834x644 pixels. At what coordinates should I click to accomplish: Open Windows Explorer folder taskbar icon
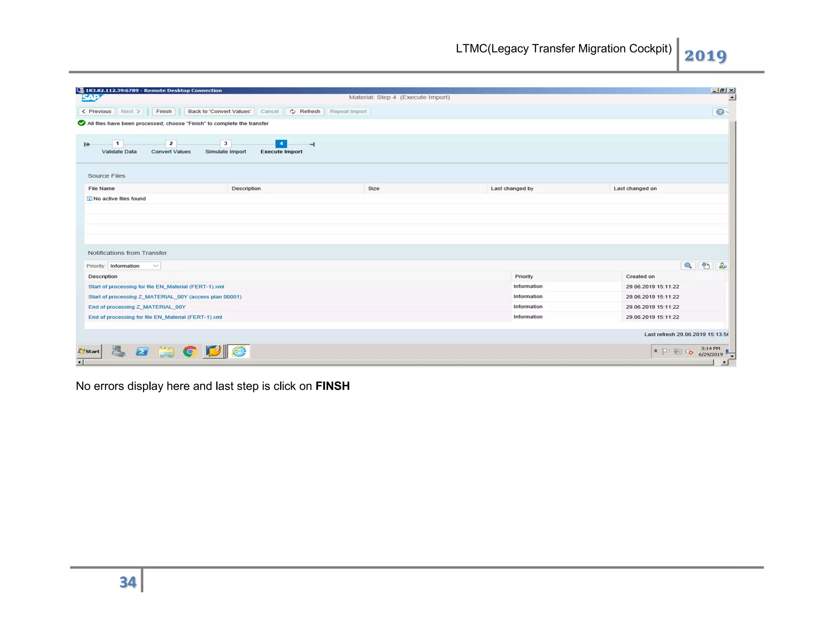point(166,351)
